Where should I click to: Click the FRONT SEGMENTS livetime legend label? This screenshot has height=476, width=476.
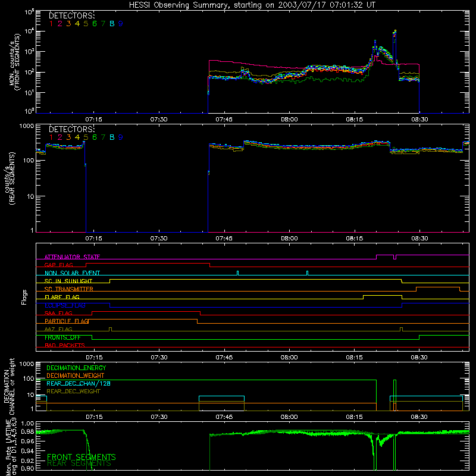point(82,457)
